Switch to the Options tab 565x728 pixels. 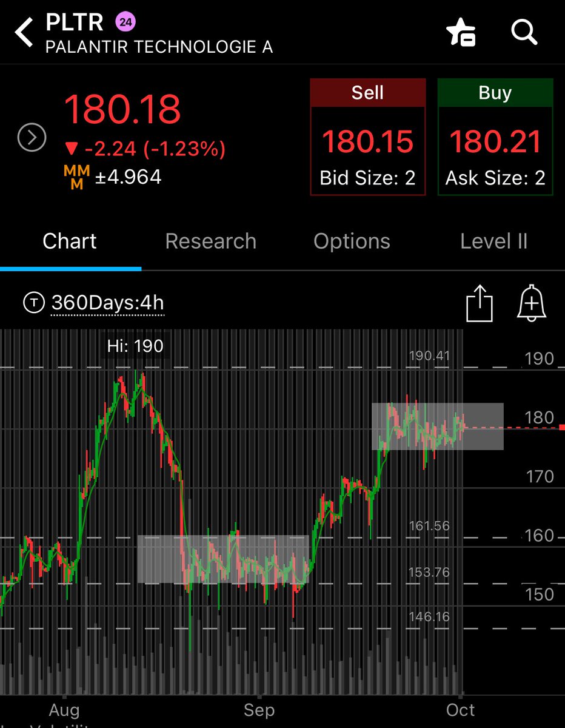352,241
